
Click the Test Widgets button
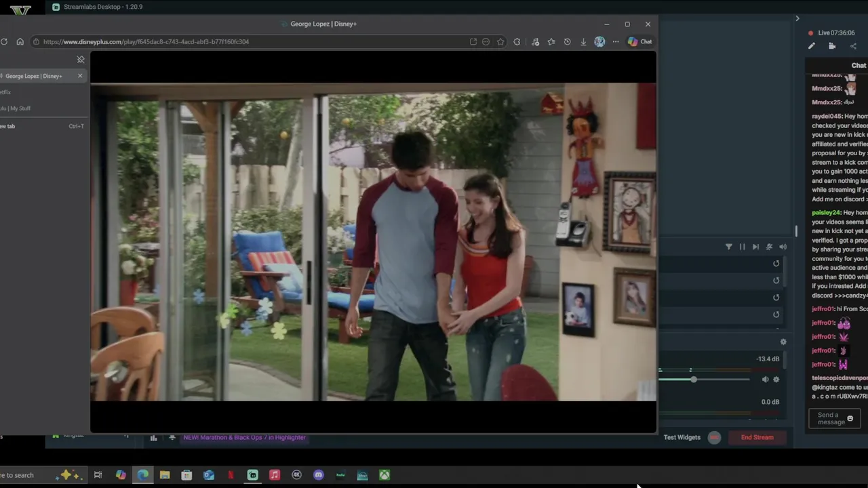click(x=682, y=437)
